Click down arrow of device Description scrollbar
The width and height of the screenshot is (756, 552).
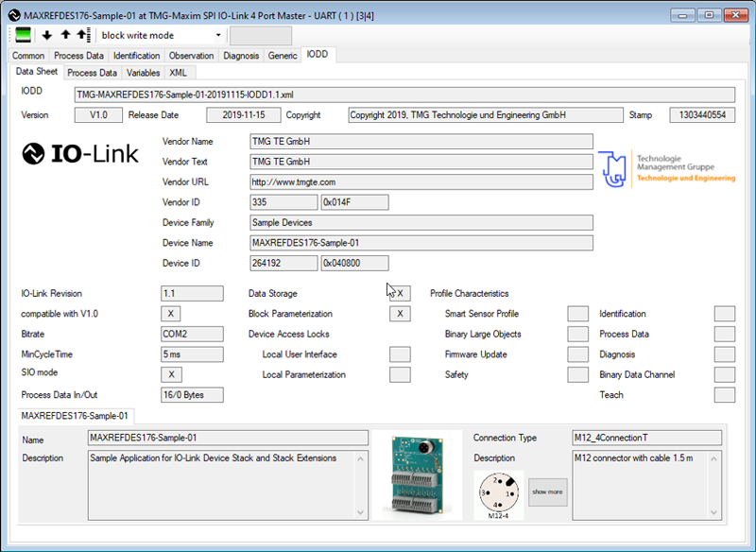(x=360, y=512)
